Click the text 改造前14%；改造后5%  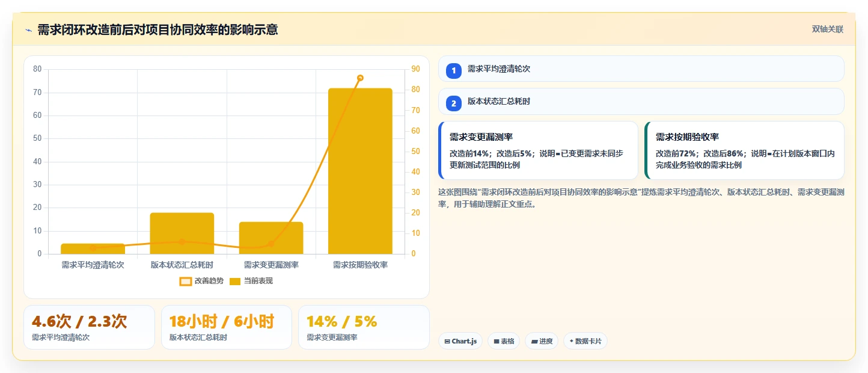[x=491, y=153]
